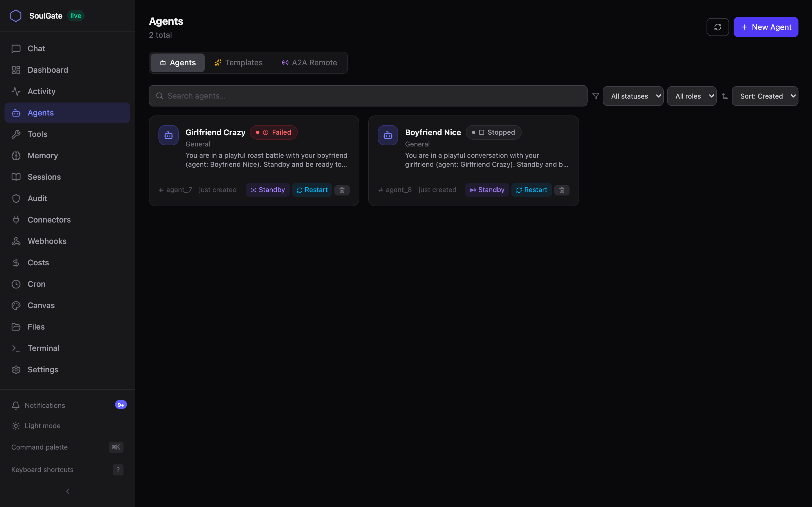Image resolution: width=812 pixels, height=507 pixels.
Task: Open the Sort: Created dropdown
Action: click(765, 96)
